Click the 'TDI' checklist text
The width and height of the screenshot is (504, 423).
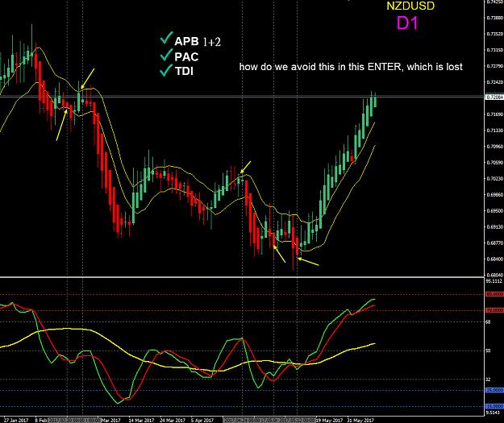coord(184,71)
